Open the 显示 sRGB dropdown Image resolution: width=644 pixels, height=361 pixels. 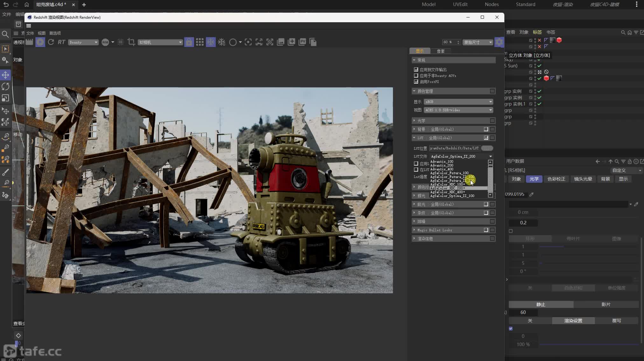pos(458,102)
